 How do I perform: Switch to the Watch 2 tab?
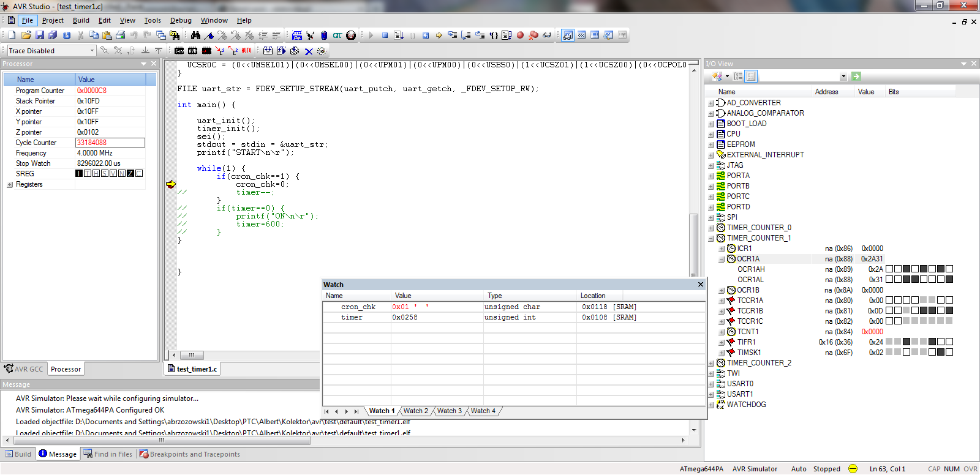click(x=415, y=411)
